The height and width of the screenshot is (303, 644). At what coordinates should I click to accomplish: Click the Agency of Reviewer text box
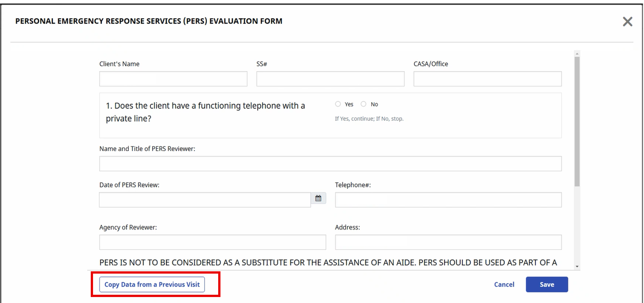coord(212,242)
